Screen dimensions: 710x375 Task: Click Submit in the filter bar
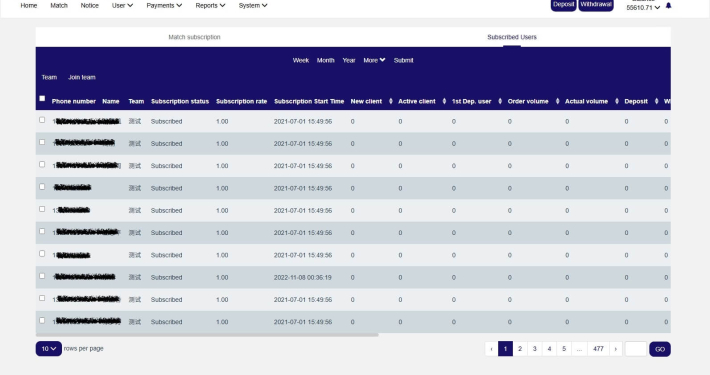[x=403, y=60]
